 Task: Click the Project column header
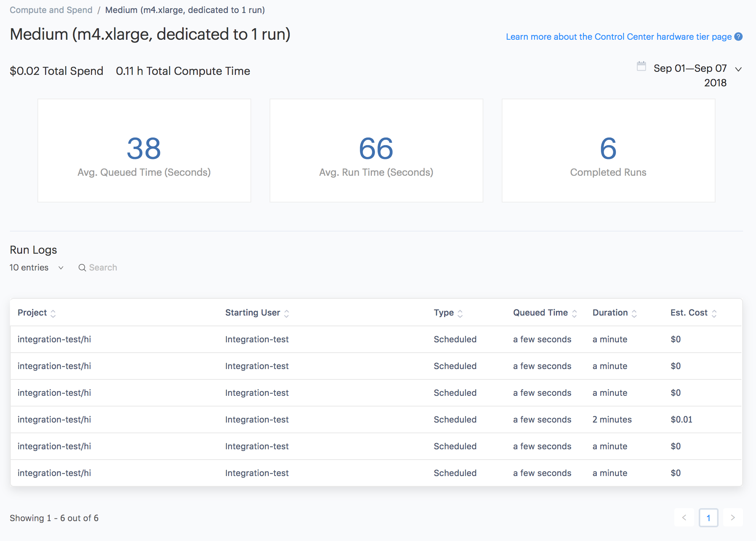tap(32, 313)
